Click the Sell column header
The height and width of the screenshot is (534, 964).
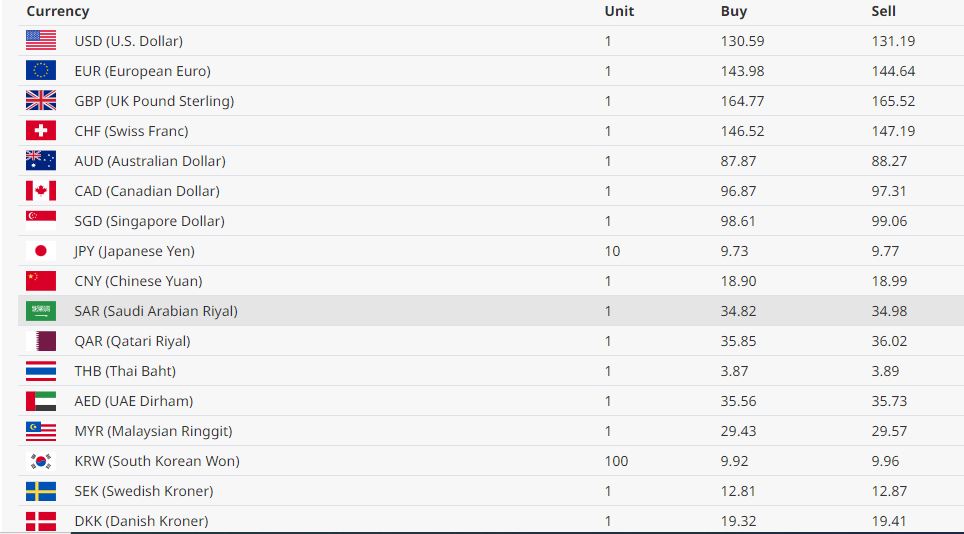(884, 12)
